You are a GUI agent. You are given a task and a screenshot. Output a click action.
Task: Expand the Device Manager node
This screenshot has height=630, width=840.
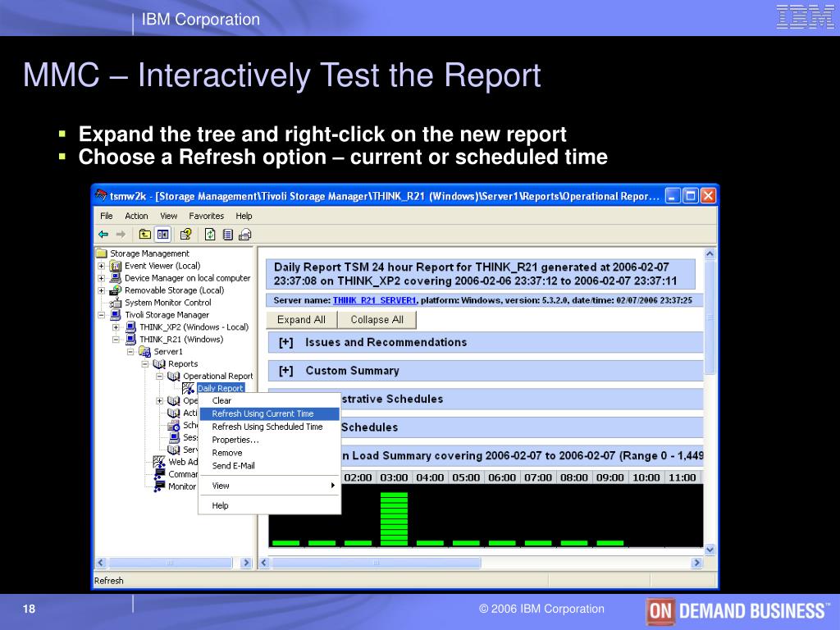[x=101, y=278]
